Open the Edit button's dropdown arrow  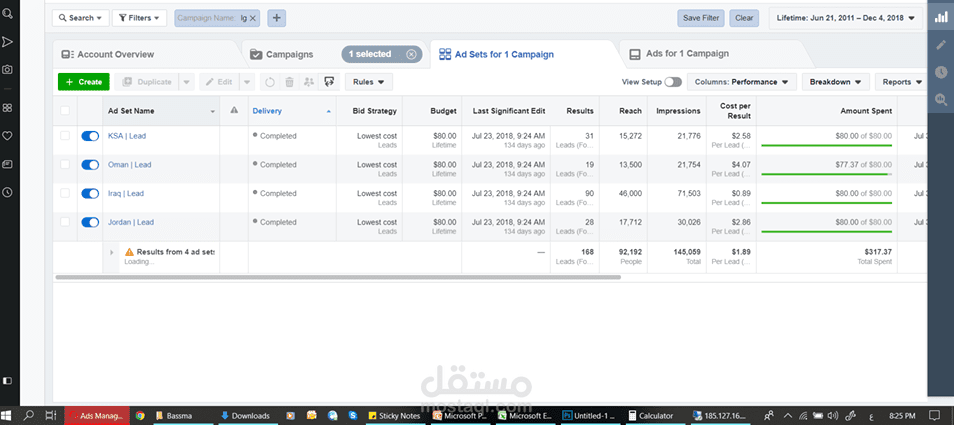247,82
